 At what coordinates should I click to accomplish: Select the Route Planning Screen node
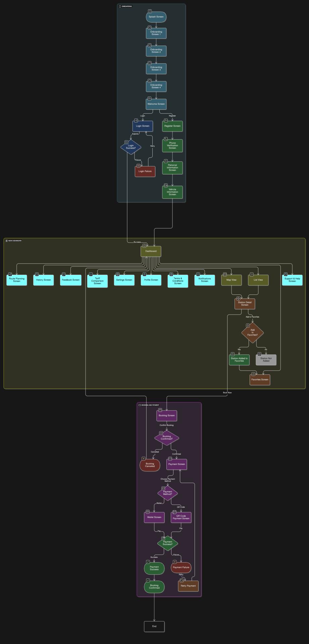point(17,280)
